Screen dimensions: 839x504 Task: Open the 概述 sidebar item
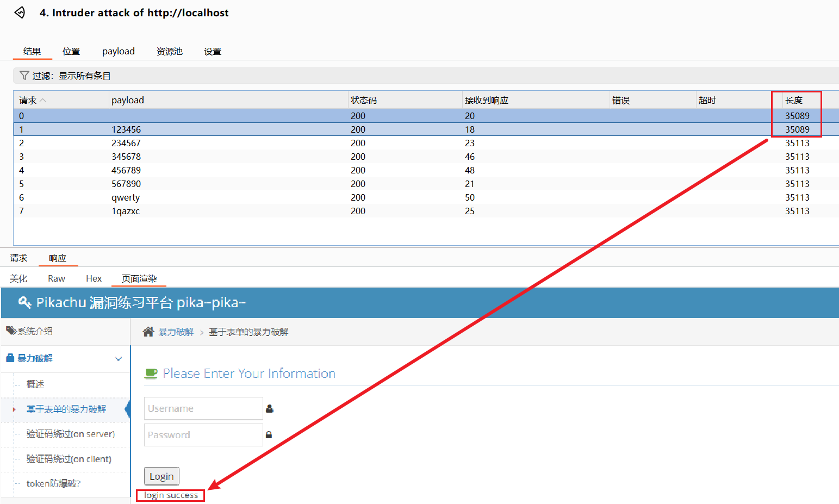(x=35, y=384)
